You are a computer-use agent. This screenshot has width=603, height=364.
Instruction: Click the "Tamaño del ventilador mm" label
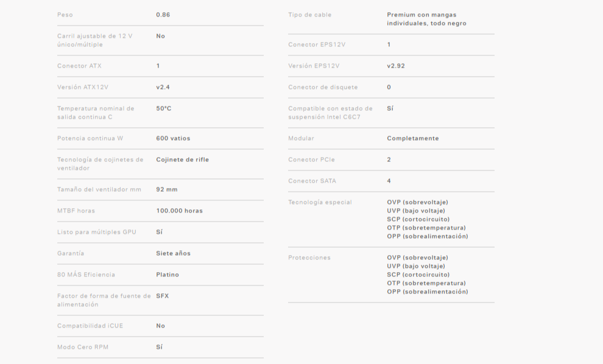tap(99, 189)
